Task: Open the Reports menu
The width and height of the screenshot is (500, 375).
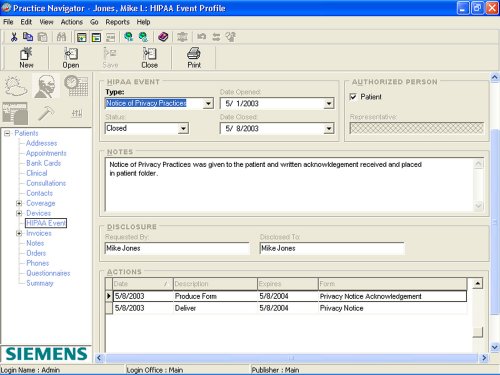Action: pos(117,22)
